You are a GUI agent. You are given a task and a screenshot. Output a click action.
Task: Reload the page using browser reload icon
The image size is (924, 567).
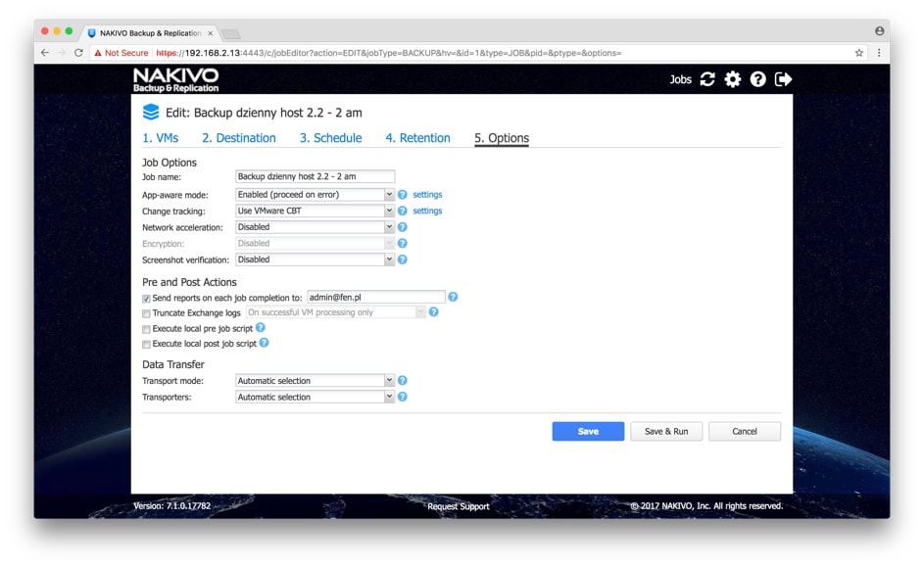click(x=78, y=53)
